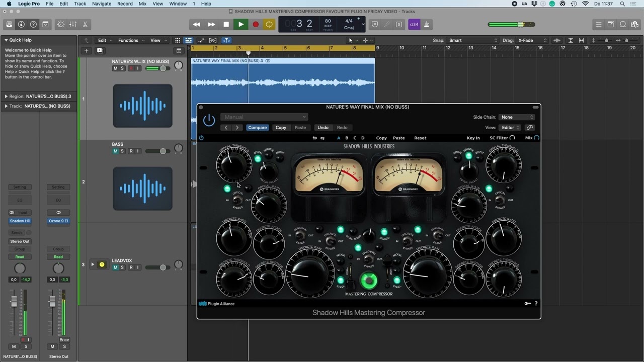Click Reset in the Shadow Hills toolbar
Image resolution: width=644 pixels, height=362 pixels.
(x=420, y=138)
